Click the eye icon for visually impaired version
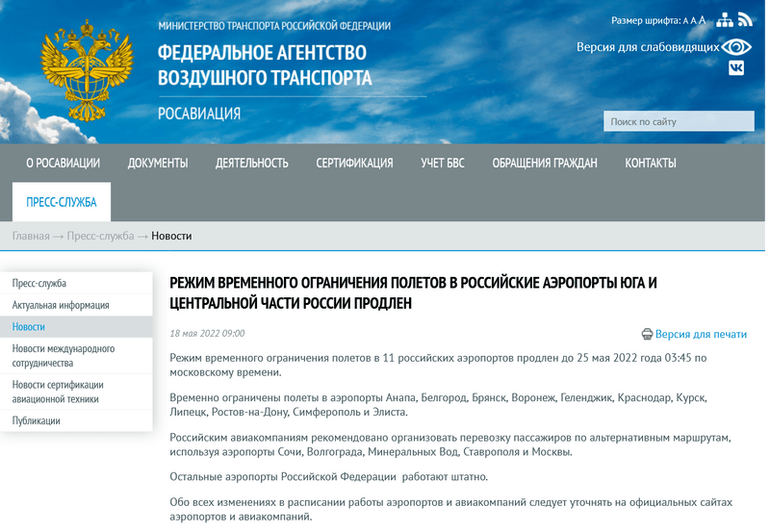The height and width of the screenshot is (532, 770). tap(736, 47)
